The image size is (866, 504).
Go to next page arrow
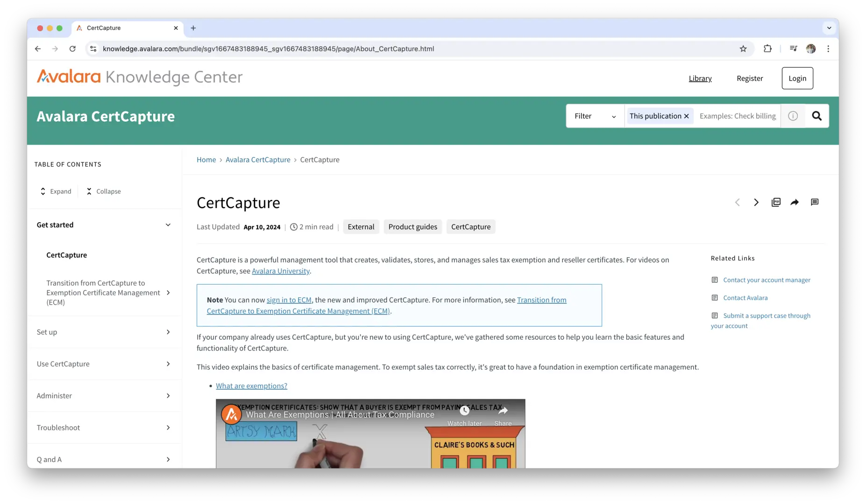pyautogui.click(x=756, y=202)
